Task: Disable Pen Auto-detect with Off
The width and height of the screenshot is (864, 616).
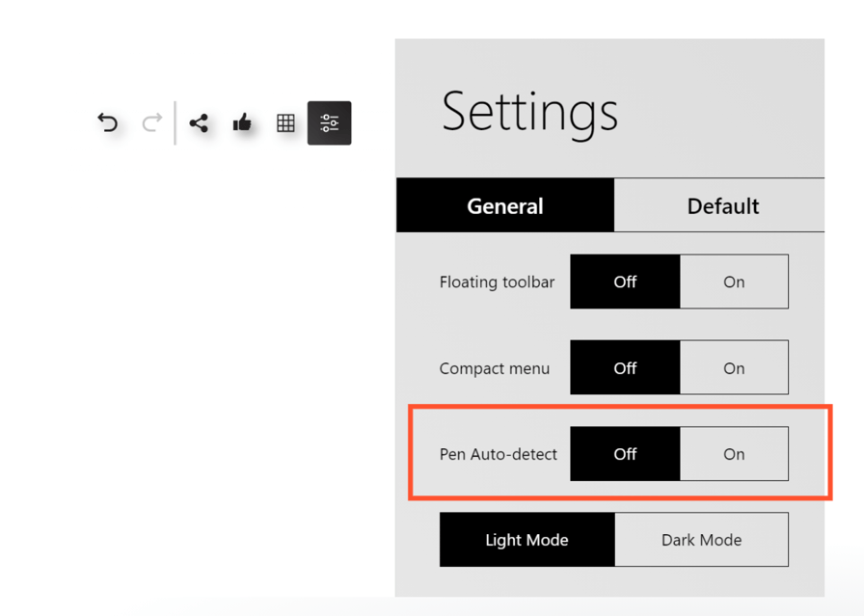Action: pos(625,453)
